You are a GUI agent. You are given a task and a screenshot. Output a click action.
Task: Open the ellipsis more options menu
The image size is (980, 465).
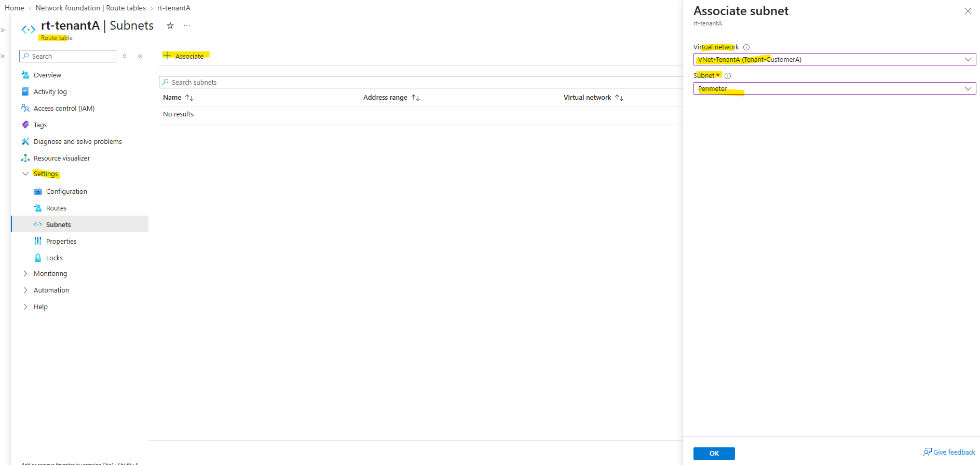pos(187,25)
